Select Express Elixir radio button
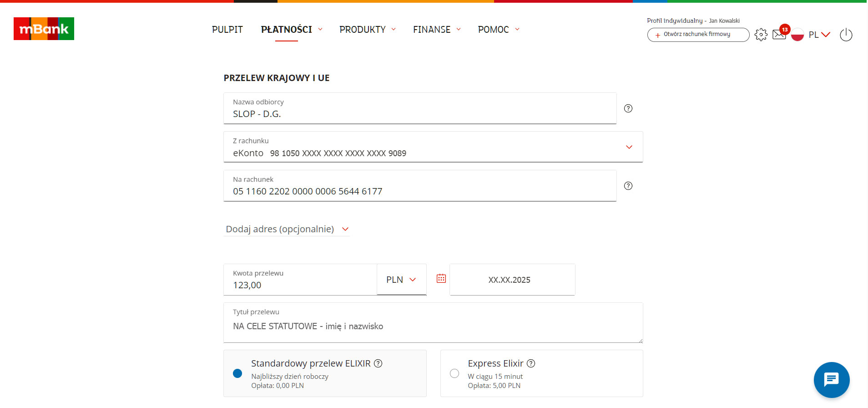 454,373
